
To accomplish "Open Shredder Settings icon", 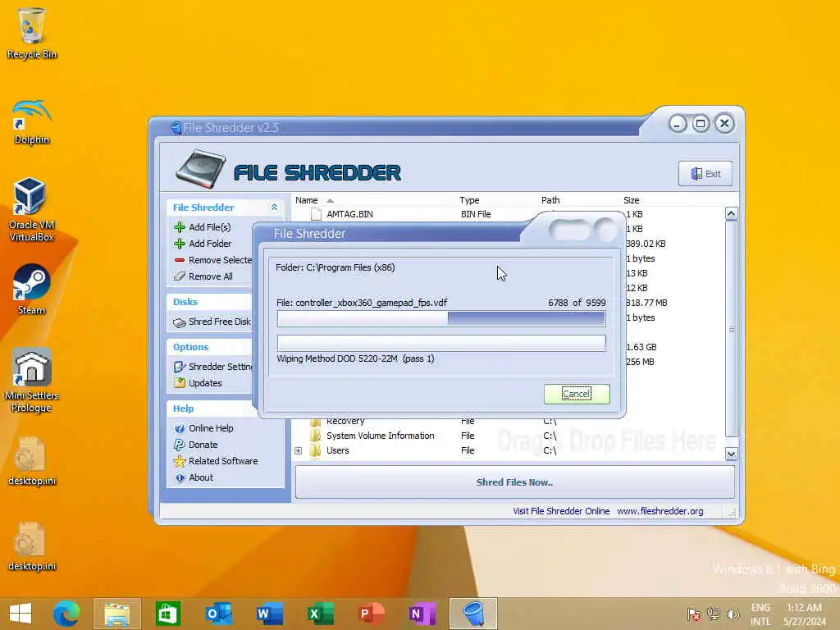I will pos(180,367).
